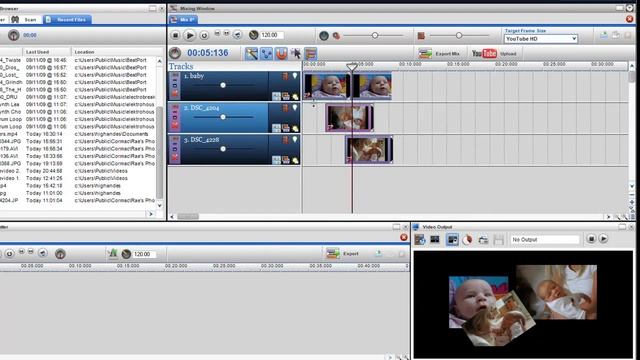
Task: Adjust the video opacity slider in top toolbar
Action: coord(459,36)
